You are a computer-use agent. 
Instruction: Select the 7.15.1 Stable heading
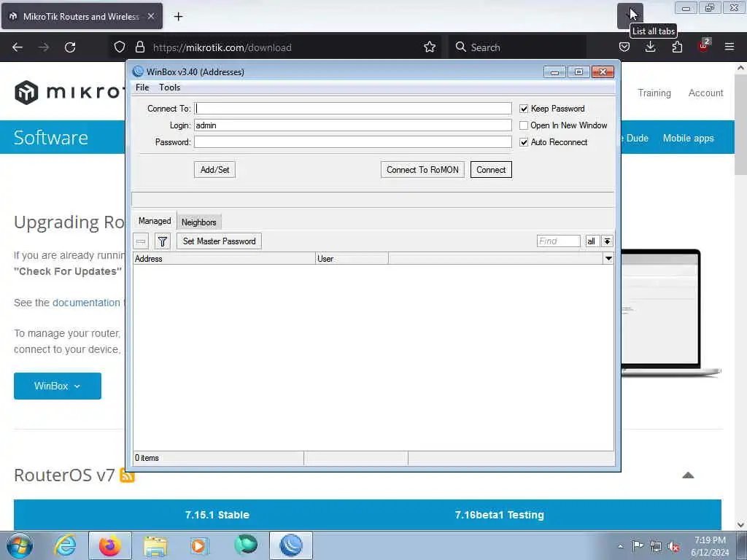[217, 515]
